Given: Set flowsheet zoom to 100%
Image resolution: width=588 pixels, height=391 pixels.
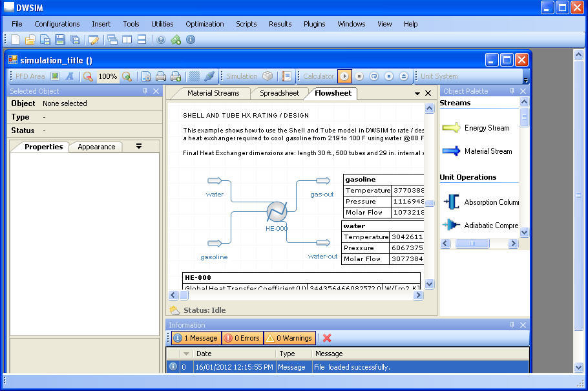Looking at the screenshot, I should [108, 76].
